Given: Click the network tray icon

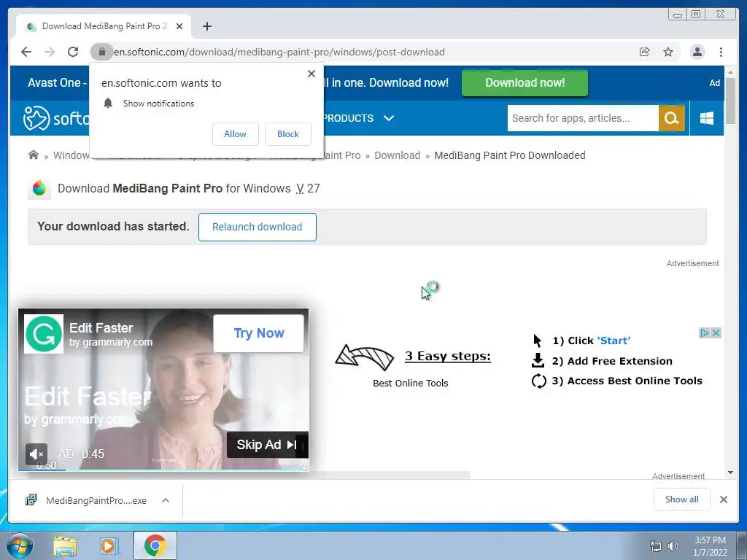Looking at the screenshot, I should pyautogui.click(x=656, y=546).
